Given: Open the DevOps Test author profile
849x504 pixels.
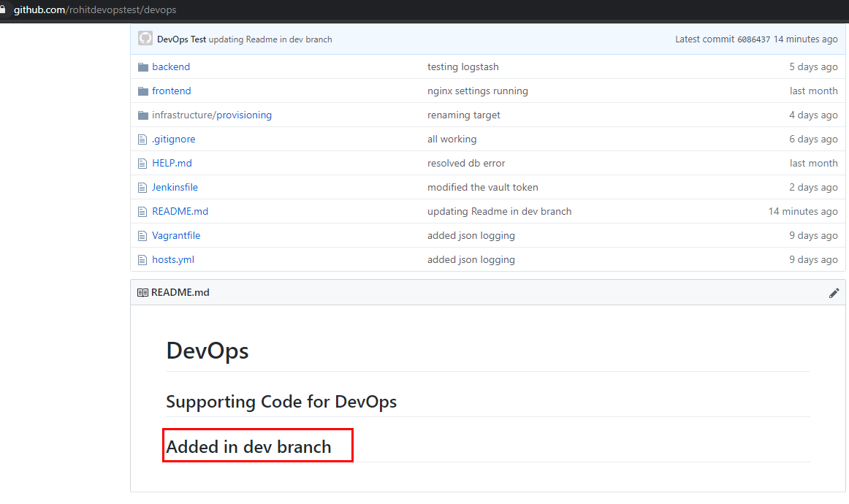Looking at the screenshot, I should 181,39.
